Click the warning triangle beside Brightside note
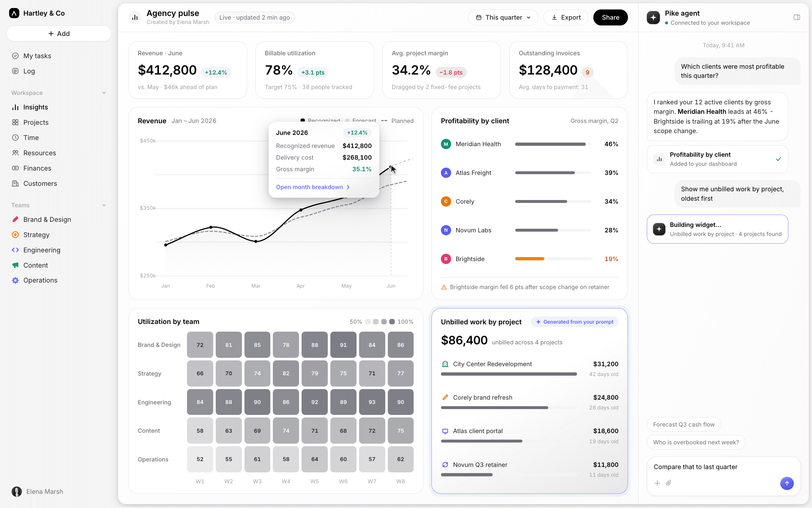812x508 pixels. (444, 287)
